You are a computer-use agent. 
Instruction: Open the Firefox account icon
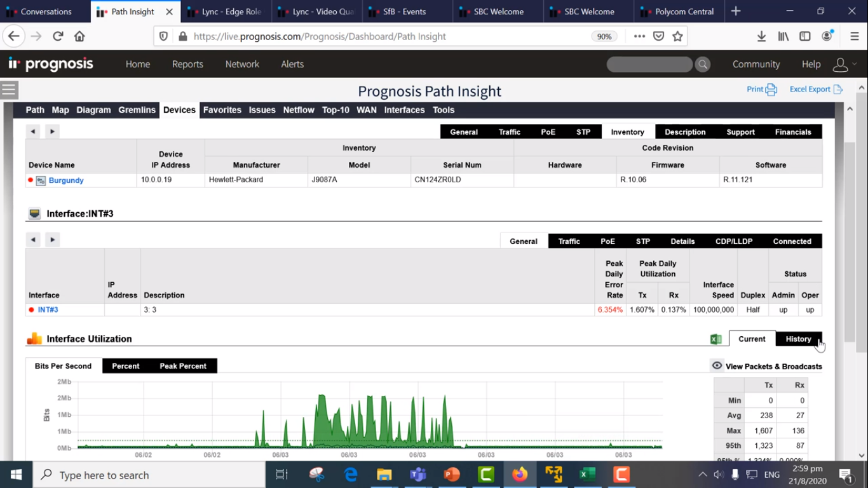coord(827,36)
